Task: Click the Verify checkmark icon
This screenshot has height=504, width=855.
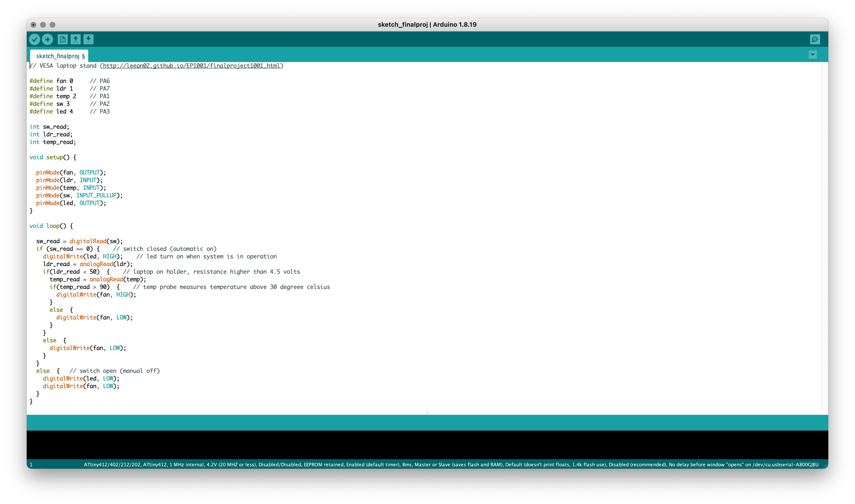Action: click(x=34, y=39)
